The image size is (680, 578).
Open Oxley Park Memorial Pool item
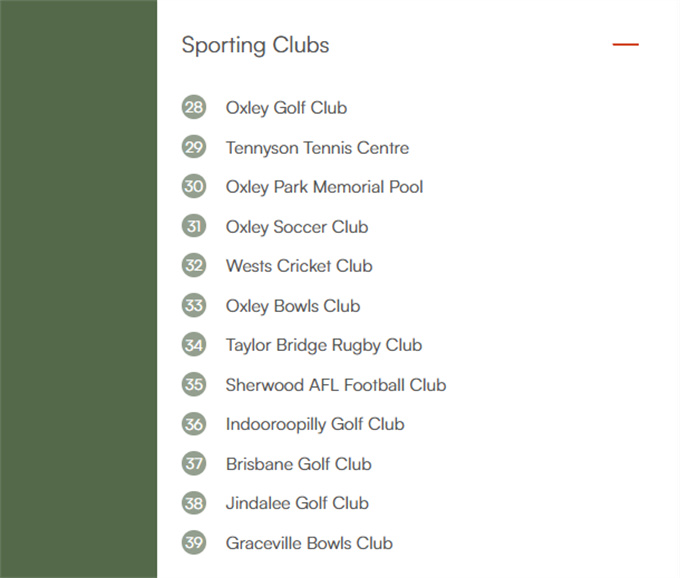[x=324, y=187]
